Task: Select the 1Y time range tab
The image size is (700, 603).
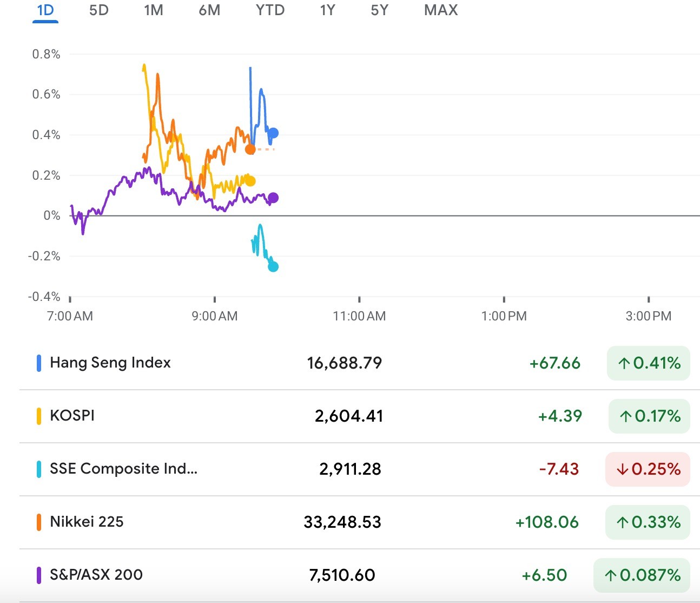Action: 327,10
